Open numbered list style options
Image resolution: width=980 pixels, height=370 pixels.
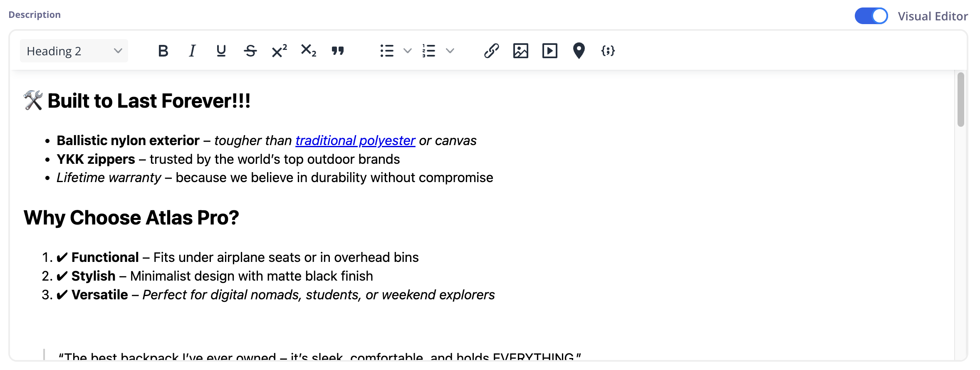[450, 51]
